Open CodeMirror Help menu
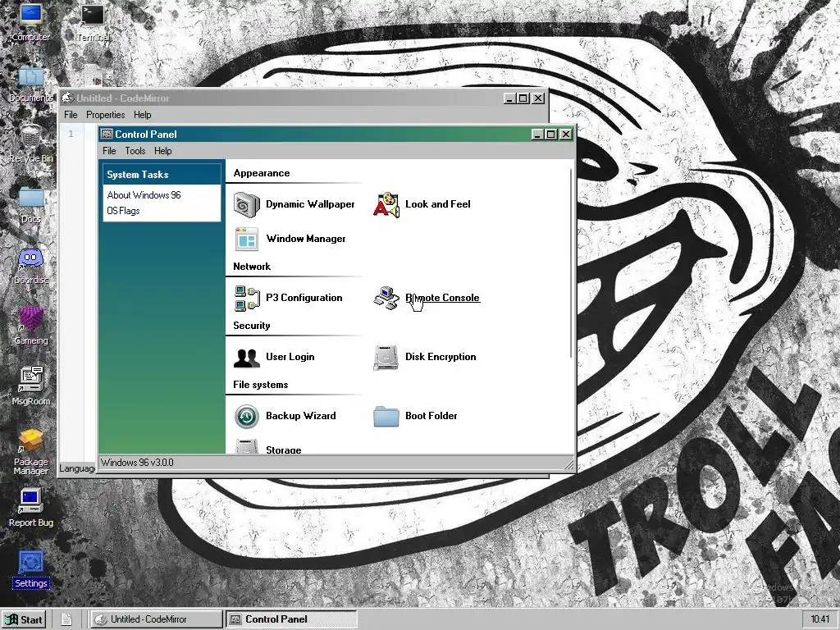 (143, 115)
